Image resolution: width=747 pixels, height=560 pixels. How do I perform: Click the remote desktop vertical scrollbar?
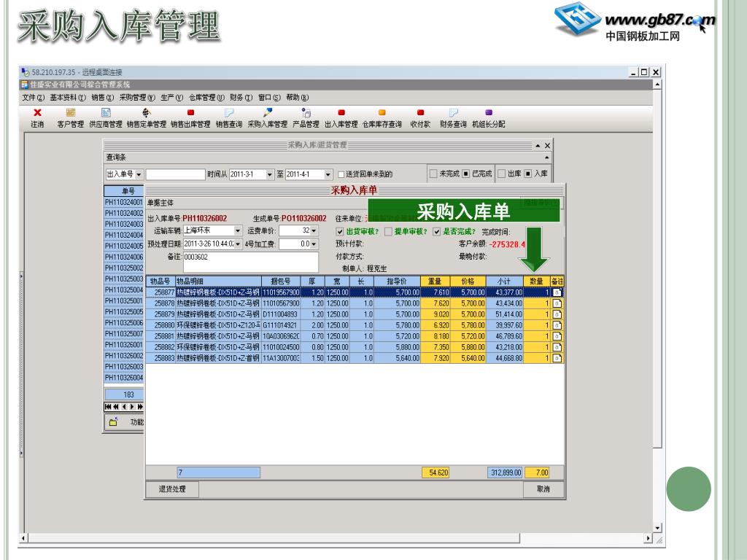pyautogui.click(x=657, y=306)
